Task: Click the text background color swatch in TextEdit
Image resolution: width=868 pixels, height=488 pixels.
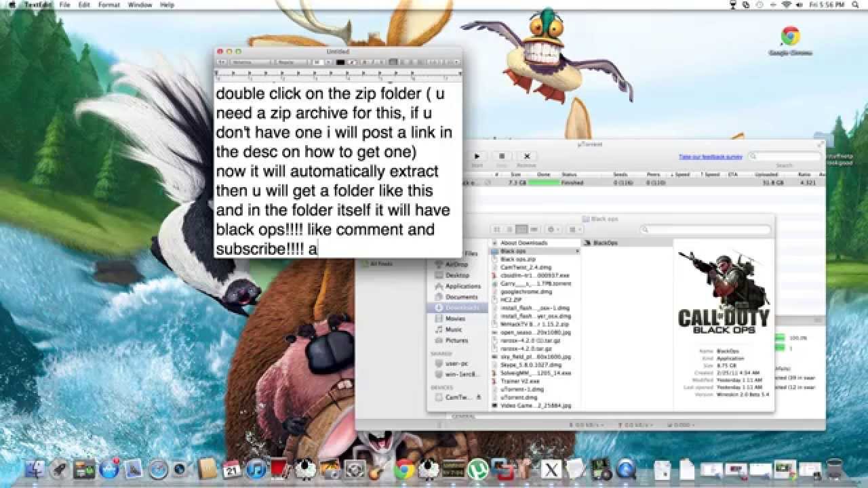Action: coord(353,62)
